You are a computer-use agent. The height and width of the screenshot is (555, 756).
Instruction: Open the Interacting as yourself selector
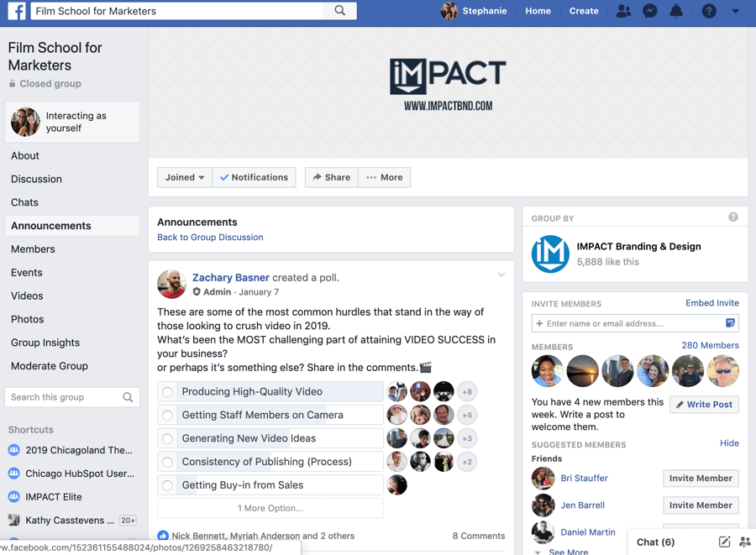coord(72,122)
